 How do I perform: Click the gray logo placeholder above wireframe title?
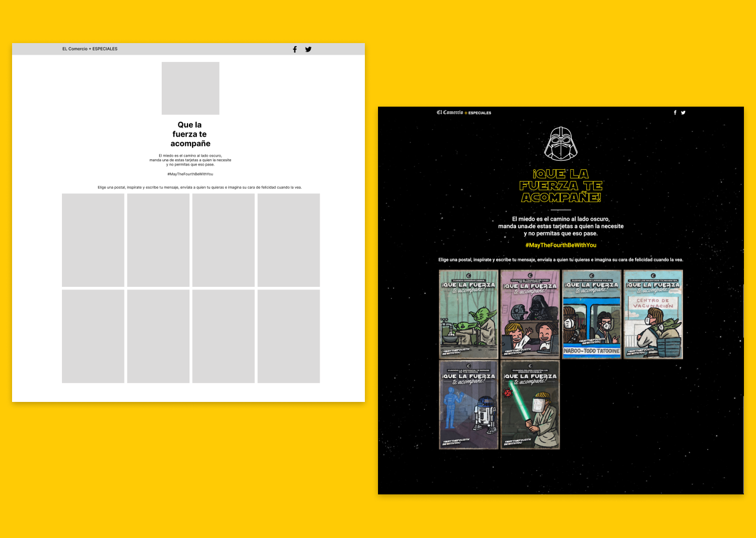pyautogui.click(x=190, y=88)
